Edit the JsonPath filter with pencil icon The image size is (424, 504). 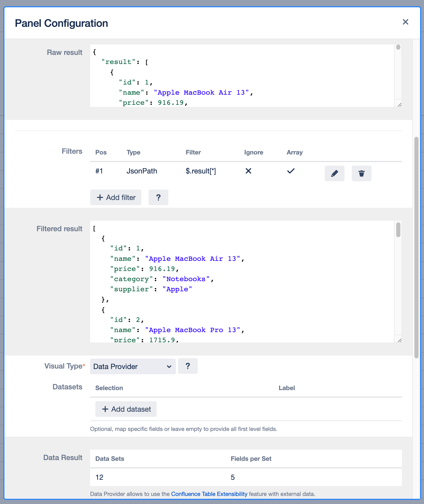[x=335, y=173]
